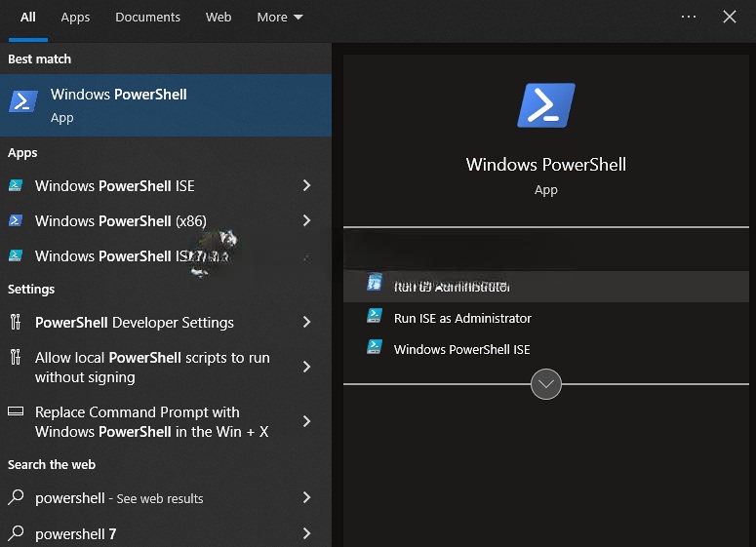Choose Run ISE as Administrator

click(462, 318)
